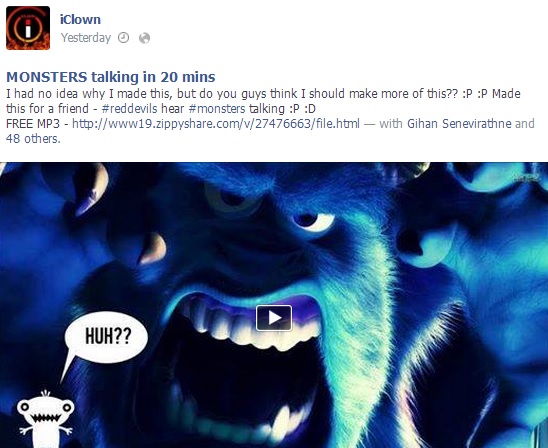This screenshot has width=548, height=448.
Task: Click the iClown page name
Action: pos(80,20)
